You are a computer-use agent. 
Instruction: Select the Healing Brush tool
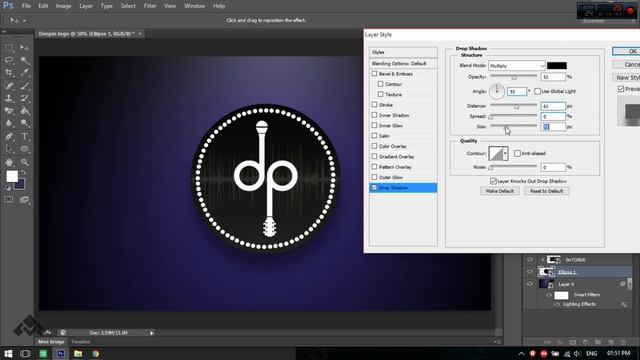pyautogui.click(x=9, y=86)
